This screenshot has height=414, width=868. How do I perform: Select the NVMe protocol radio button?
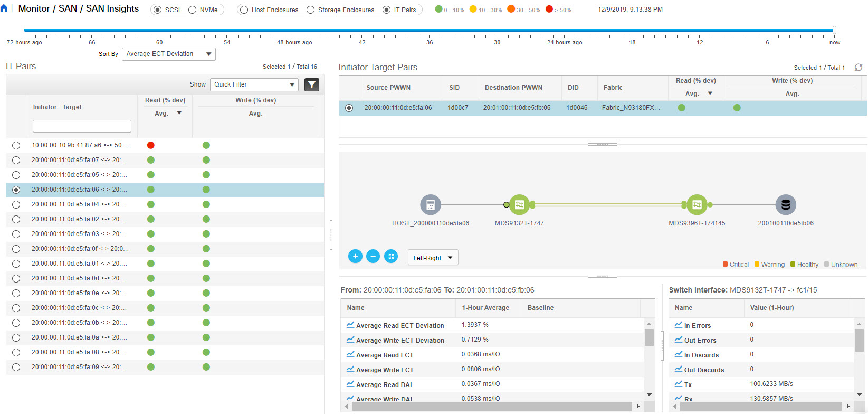(x=192, y=10)
